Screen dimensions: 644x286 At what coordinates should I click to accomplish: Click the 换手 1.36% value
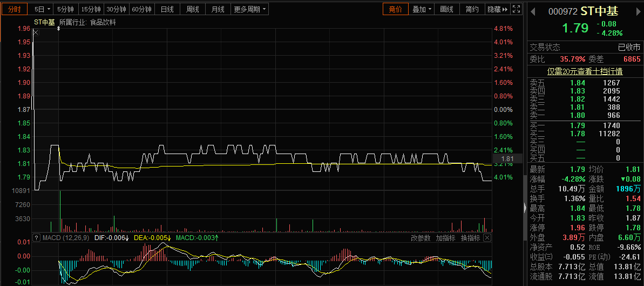(574, 199)
